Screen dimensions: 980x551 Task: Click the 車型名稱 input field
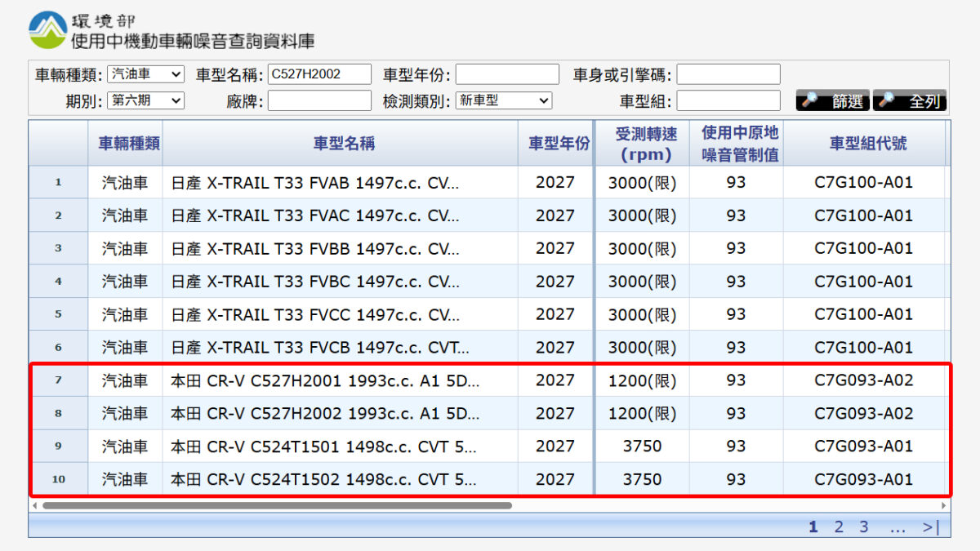click(x=319, y=74)
